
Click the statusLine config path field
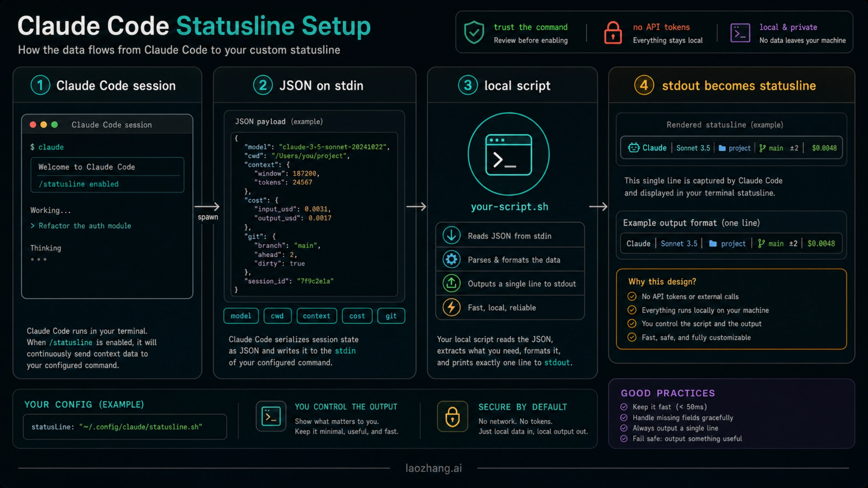tap(125, 427)
